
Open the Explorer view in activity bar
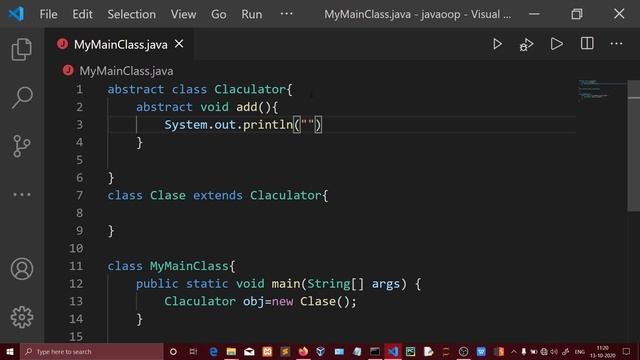click(22, 49)
